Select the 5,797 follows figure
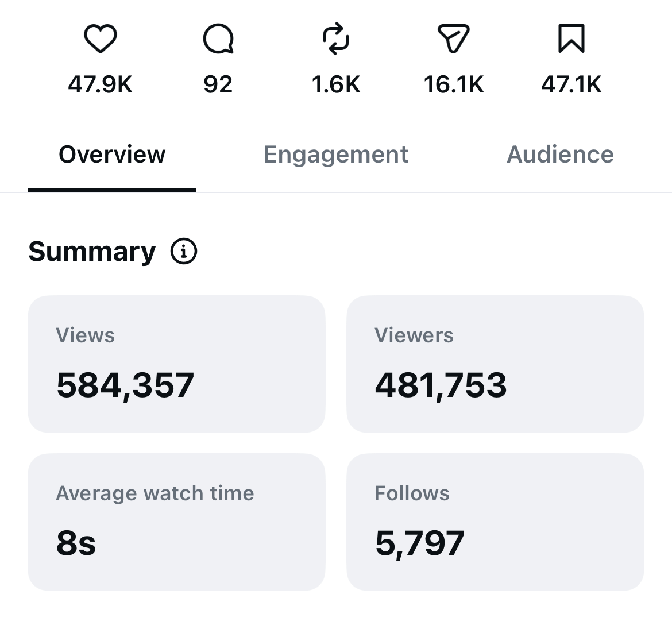 tap(420, 543)
